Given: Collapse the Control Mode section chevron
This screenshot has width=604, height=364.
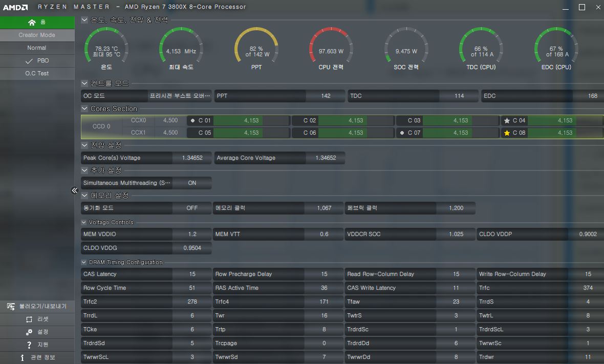Looking at the screenshot, I should (84, 83).
